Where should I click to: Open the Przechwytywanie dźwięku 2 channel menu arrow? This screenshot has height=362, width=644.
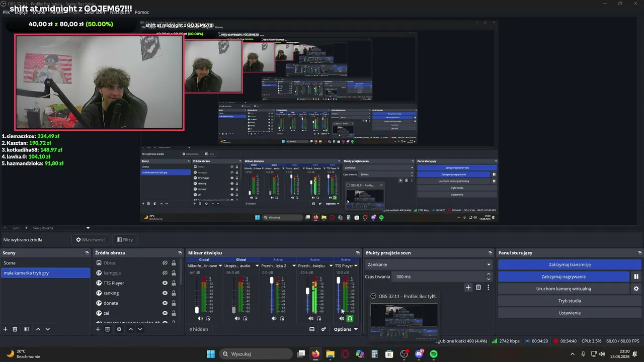[294, 265]
